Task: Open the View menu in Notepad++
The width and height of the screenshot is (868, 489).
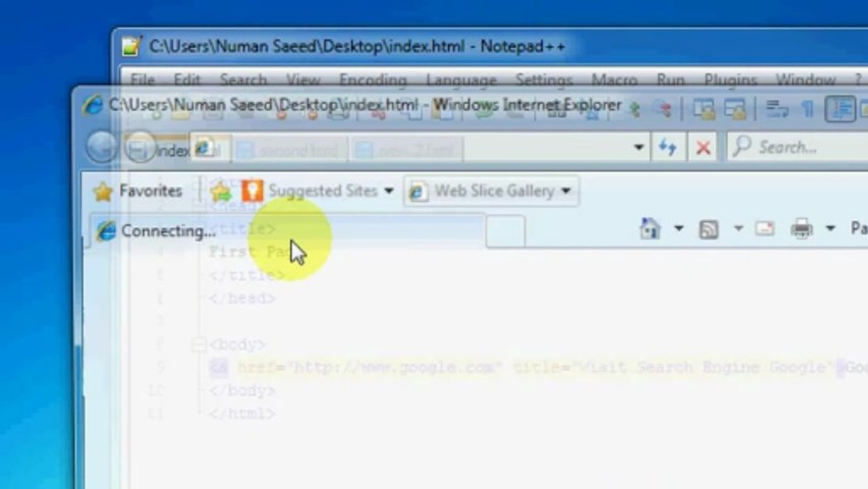Action: pyautogui.click(x=303, y=80)
